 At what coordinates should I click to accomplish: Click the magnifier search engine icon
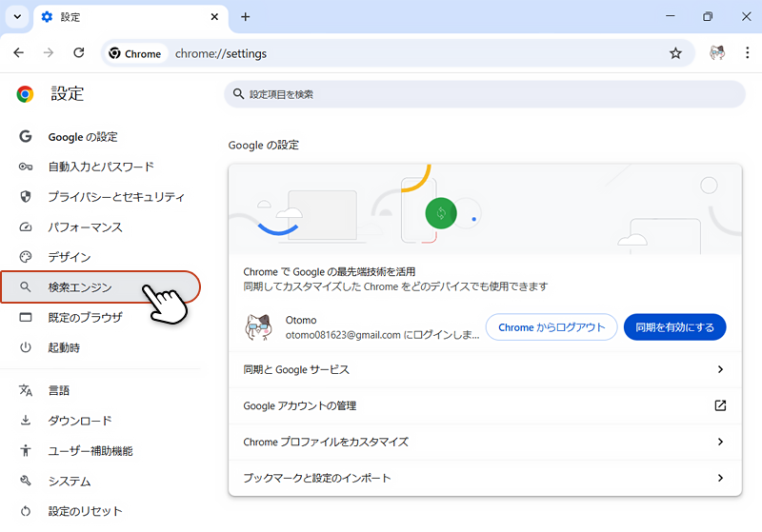point(26,286)
